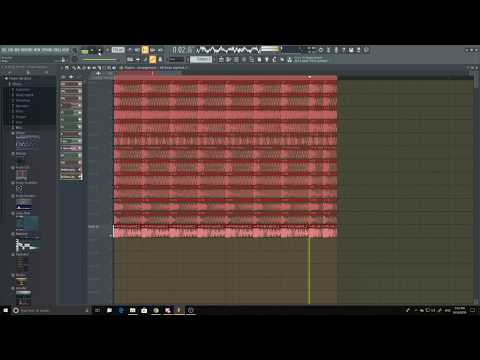Select the playlist Slip tool
This screenshot has width=480, height=360.
[94, 68]
